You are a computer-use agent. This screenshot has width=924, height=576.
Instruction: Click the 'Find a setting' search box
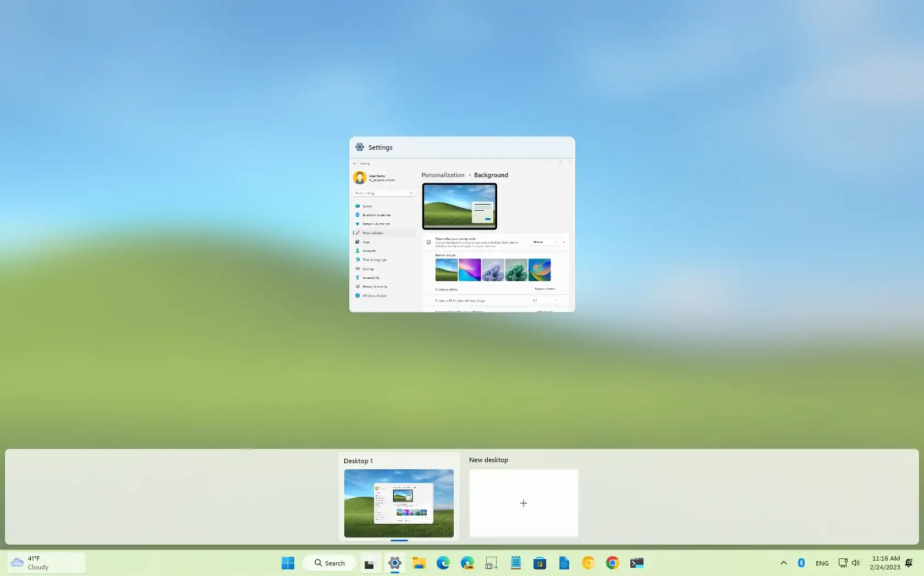pyautogui.click(x=382, y=193)
